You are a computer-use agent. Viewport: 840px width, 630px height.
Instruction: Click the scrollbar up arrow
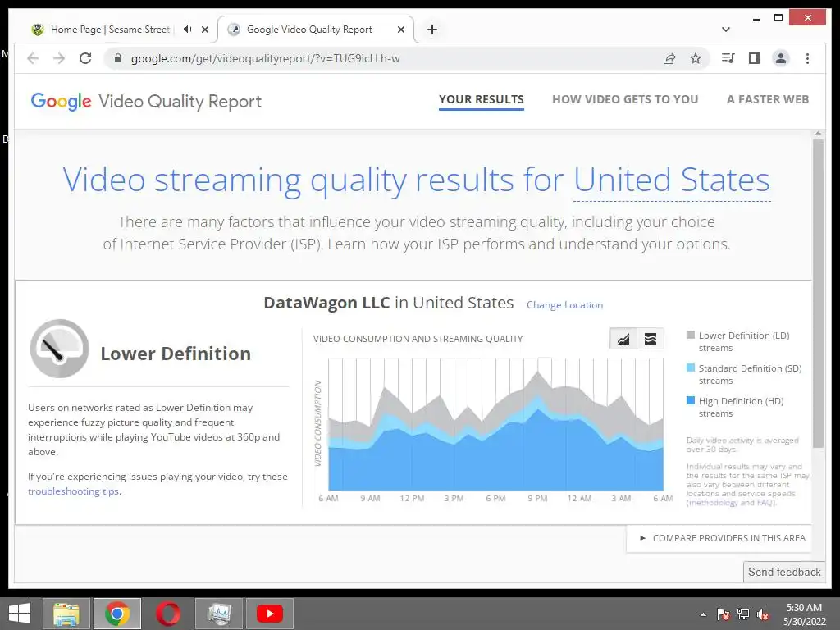click(x=818, y=134)
